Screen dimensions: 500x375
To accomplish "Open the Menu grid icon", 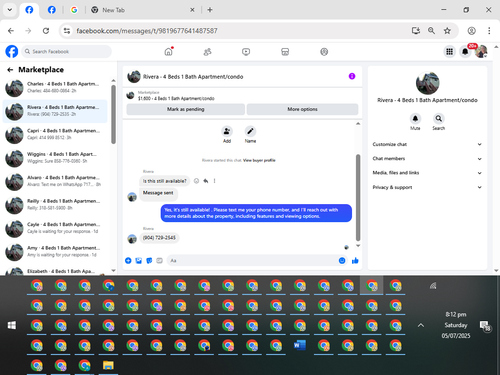I will 449,52.
